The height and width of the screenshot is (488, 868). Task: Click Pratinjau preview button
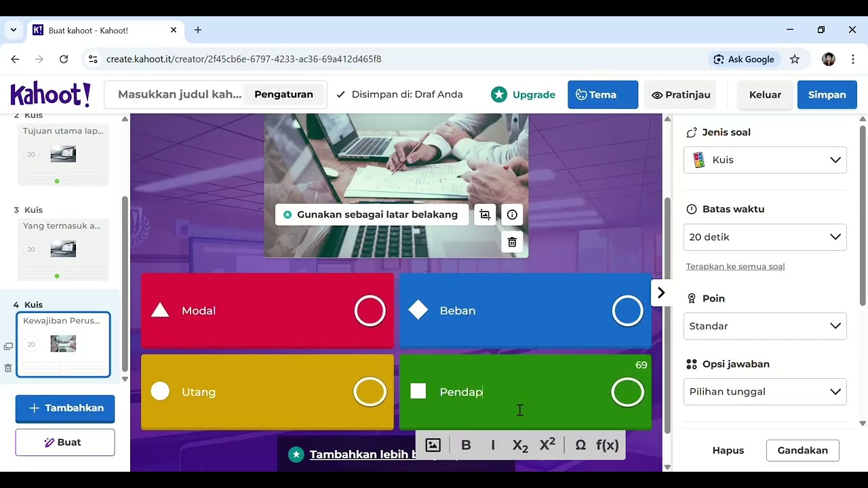(681, 95)
